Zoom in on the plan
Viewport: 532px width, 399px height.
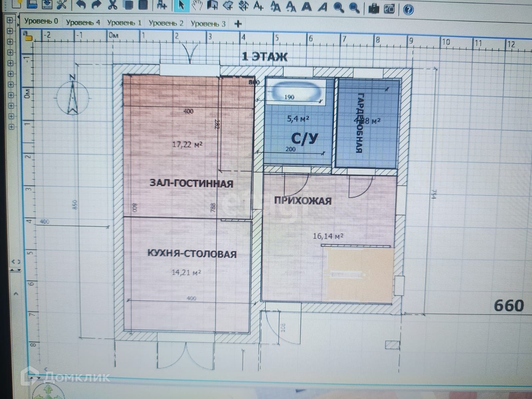[338, 8]
